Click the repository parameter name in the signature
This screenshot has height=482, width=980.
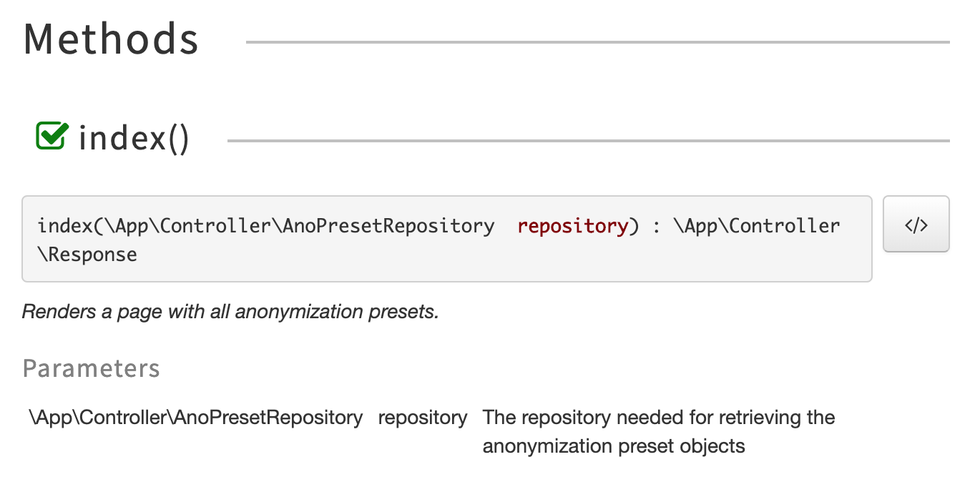pos(572,225)
